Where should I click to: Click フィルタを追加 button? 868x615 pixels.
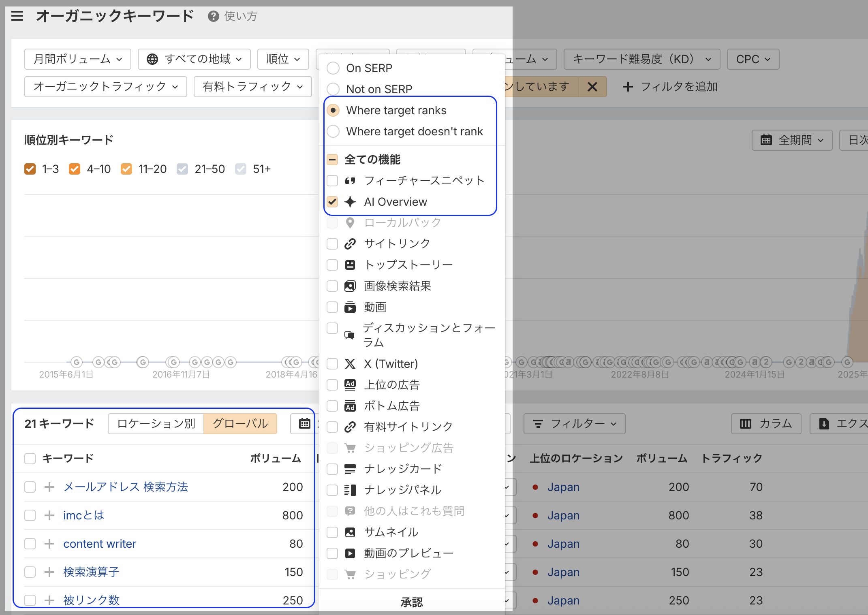click(x=670, y=87)
